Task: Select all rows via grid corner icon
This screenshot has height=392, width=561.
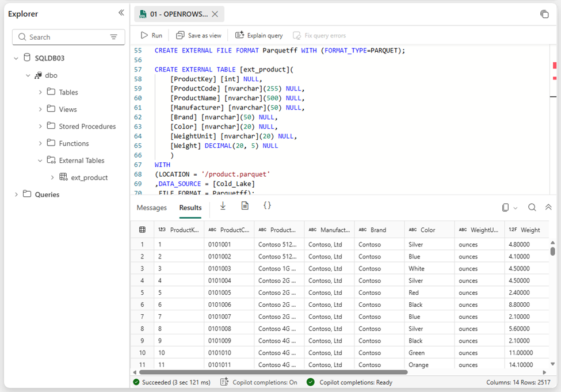Action: (x=142, y=230)
